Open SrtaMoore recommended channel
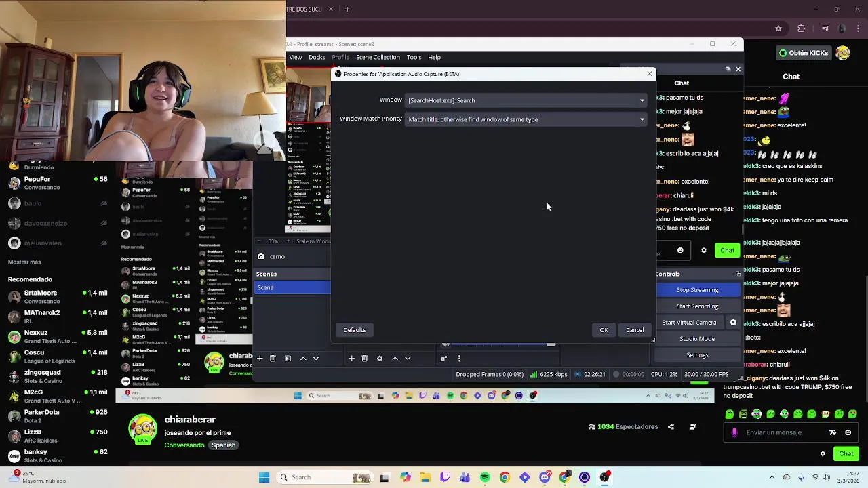Viewport: 868px width, 488px height. pyautogui.click(x=57, y=297)
